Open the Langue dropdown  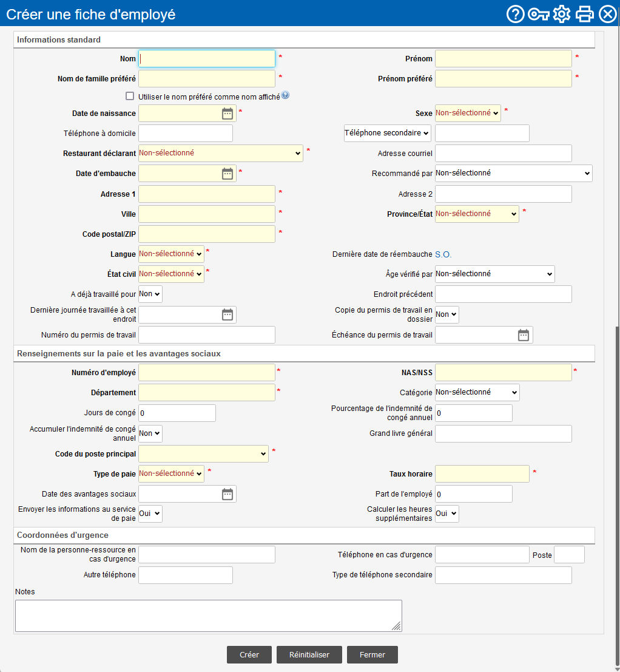(x=171, y=254)
